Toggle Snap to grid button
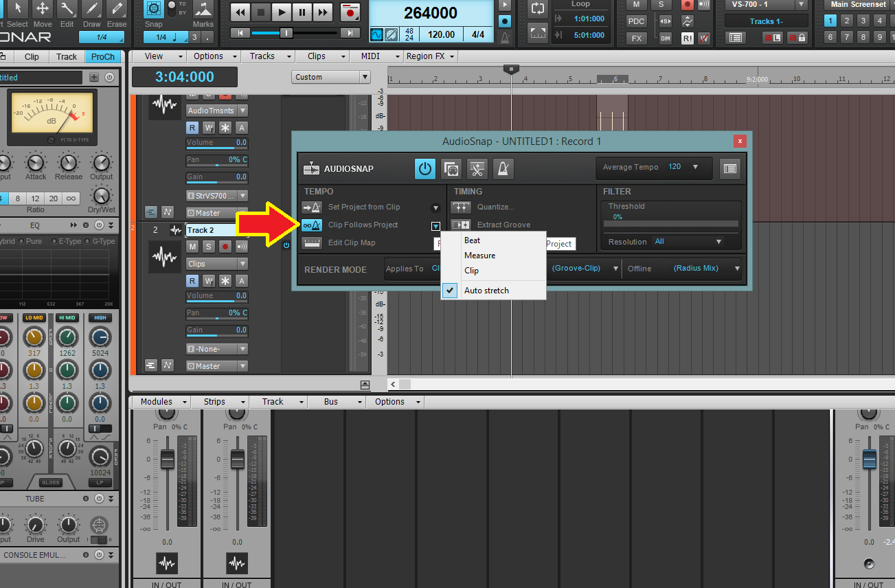 coord(154,9)
